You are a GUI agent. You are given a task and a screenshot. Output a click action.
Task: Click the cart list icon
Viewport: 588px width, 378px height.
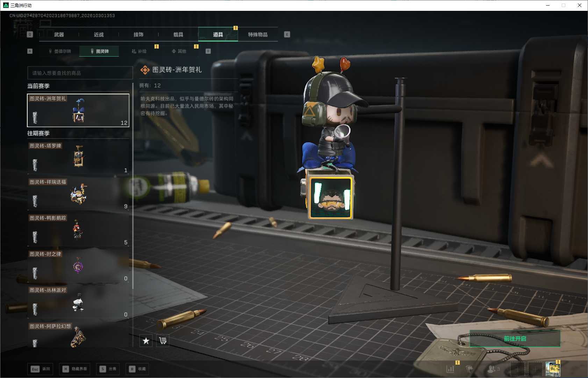(163, 341)
